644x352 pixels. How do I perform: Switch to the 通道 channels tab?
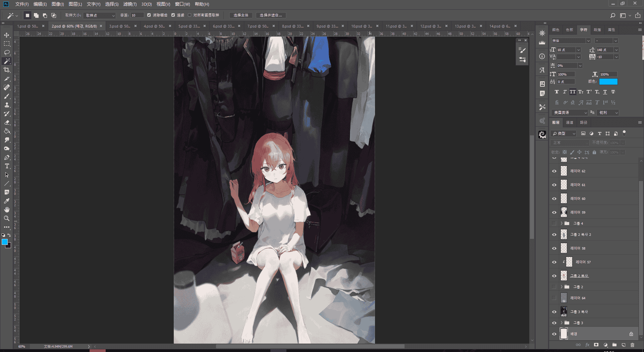point(570,123)
